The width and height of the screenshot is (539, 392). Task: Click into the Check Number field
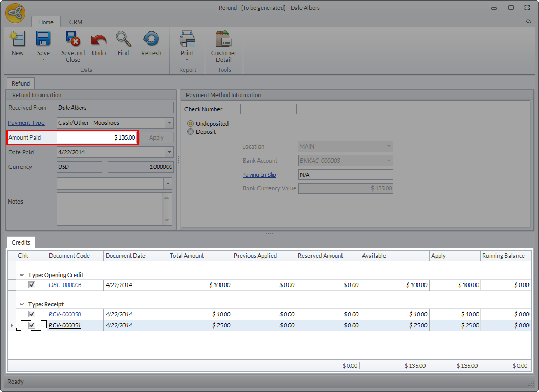click(x=268, y=109)
